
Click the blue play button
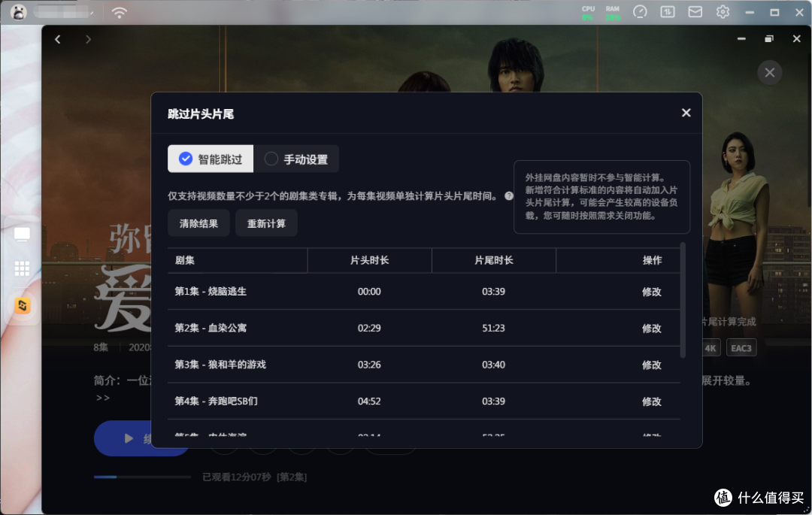[x=142, y=439]
